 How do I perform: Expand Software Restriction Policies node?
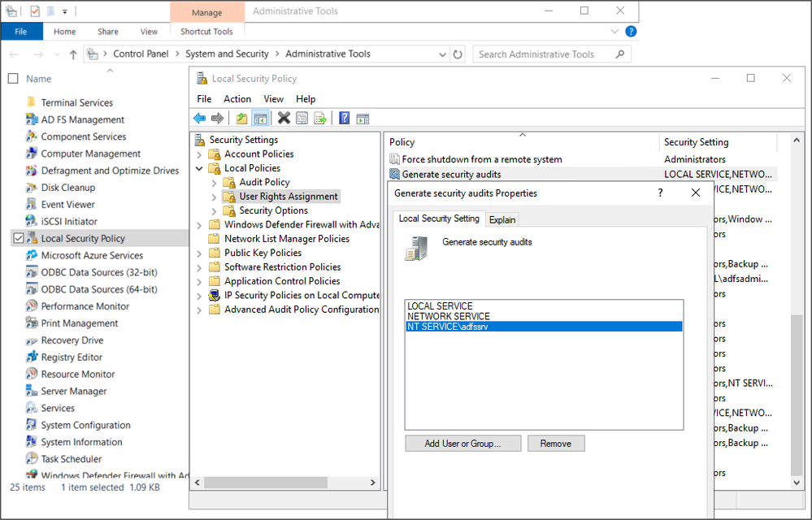199,267
